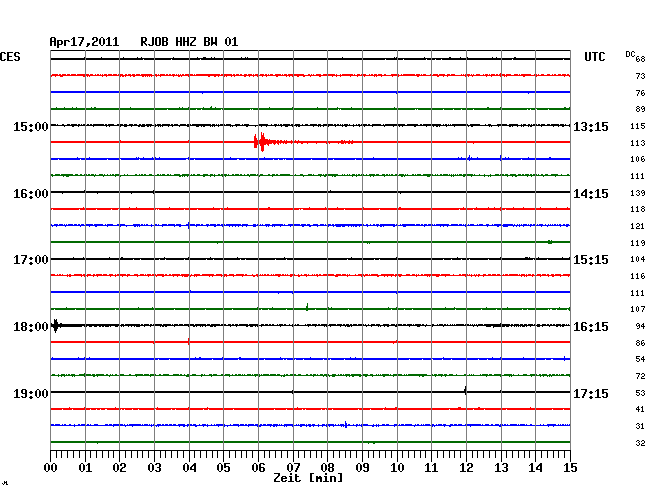Click the 18:00 local time label
Viewport: 650px width, 494px height.
(31, 327)
